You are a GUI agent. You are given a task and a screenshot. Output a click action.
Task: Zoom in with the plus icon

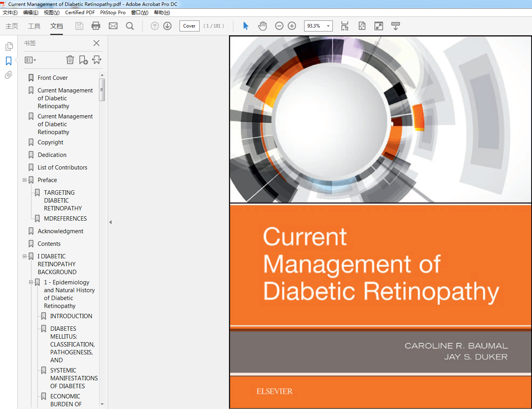(292, 26)
